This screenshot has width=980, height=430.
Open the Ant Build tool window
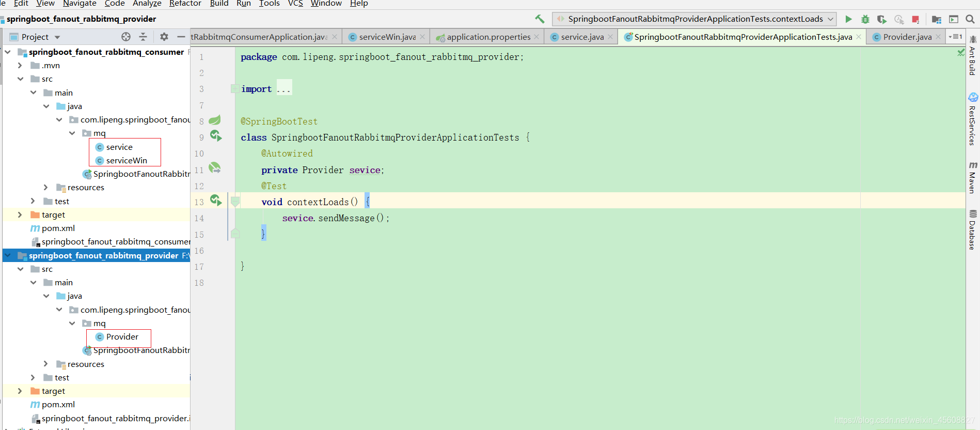[x=973, y=55]
